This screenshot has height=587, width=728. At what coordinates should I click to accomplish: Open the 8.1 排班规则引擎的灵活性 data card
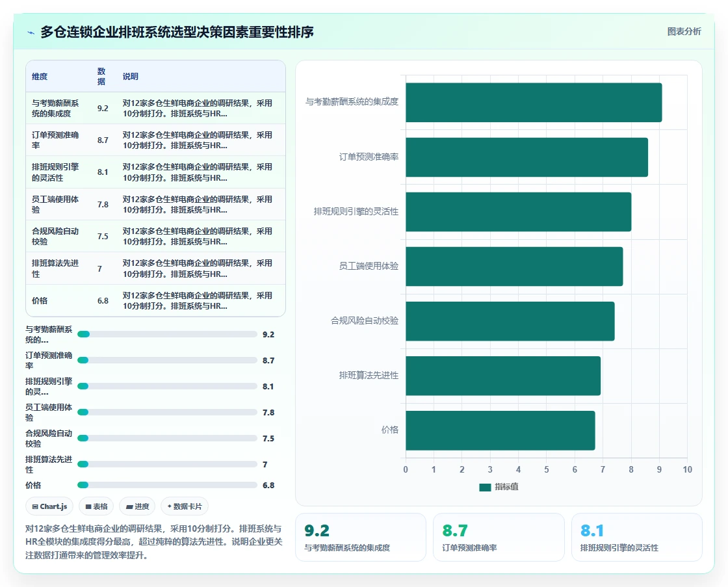pyautogui.click(x=636, y=538)
